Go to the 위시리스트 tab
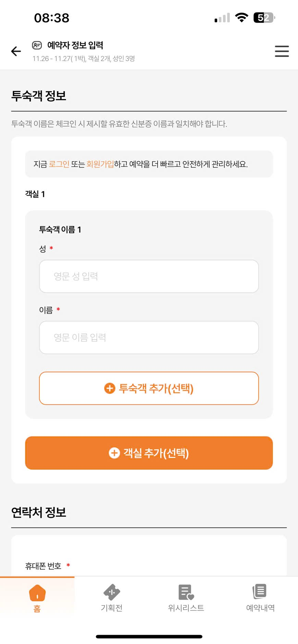 coord(186,607)
